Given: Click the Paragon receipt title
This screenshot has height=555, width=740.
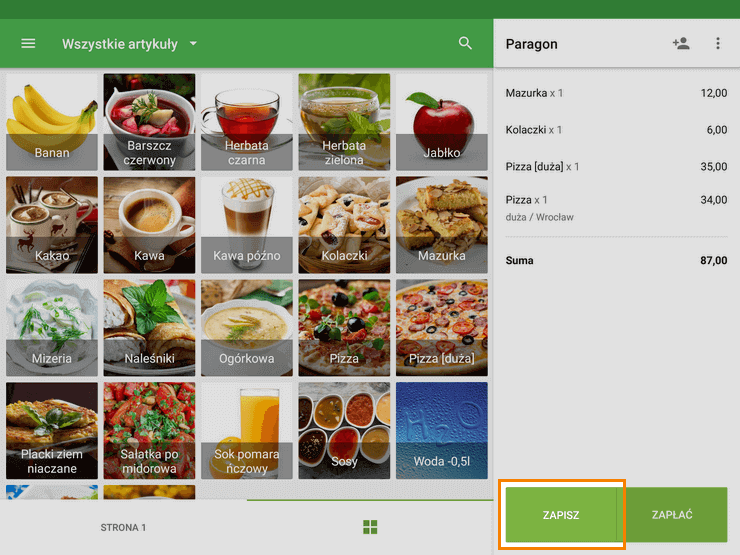Looking at the screenshot, I should [x=531, y=44].
